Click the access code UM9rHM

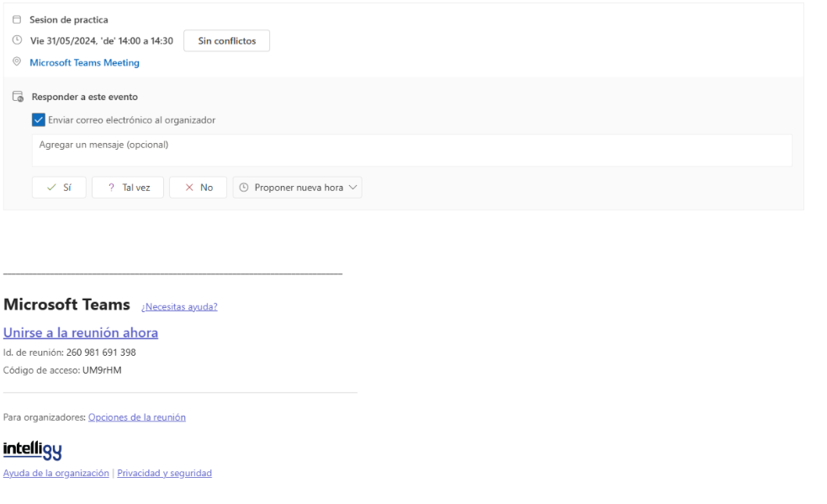click(102, 370)
